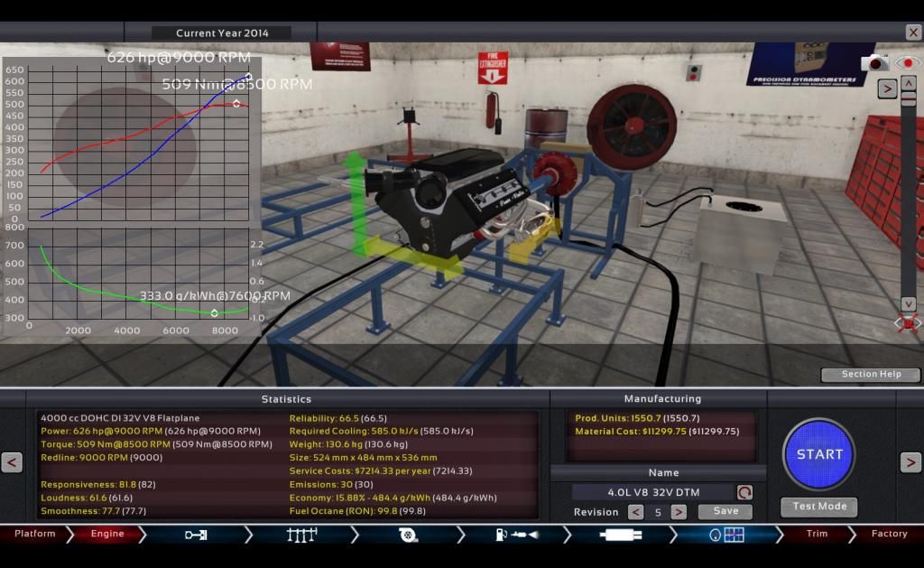Decrease the revision number with left arrow
Viewport: 924px width, 568px height.
635,512
